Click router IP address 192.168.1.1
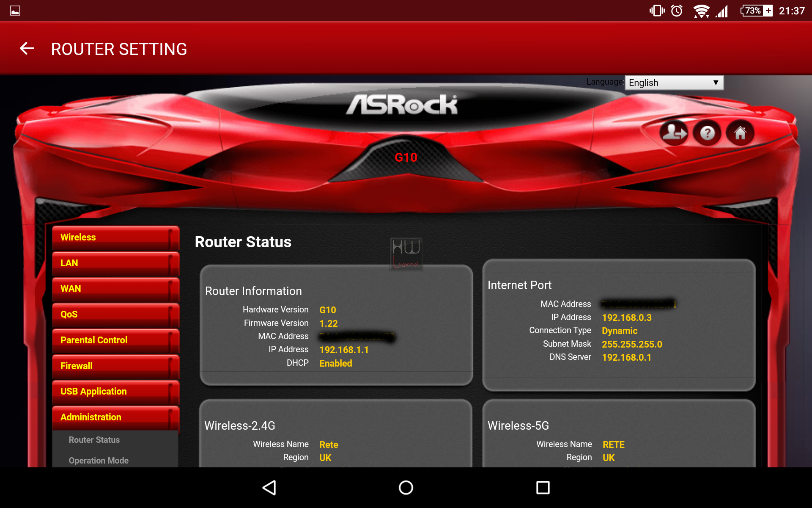Screen dimensions: 812x508 pos(344,350)
